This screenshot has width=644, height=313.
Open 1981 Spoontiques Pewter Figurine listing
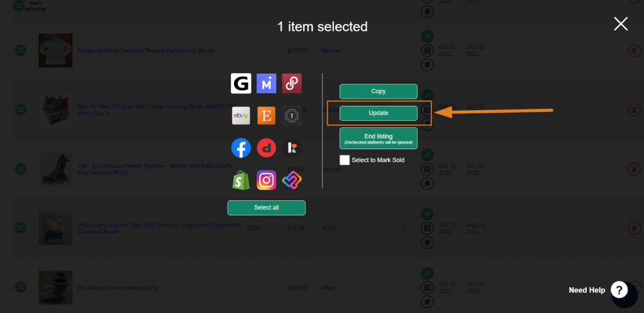[155, 169]
